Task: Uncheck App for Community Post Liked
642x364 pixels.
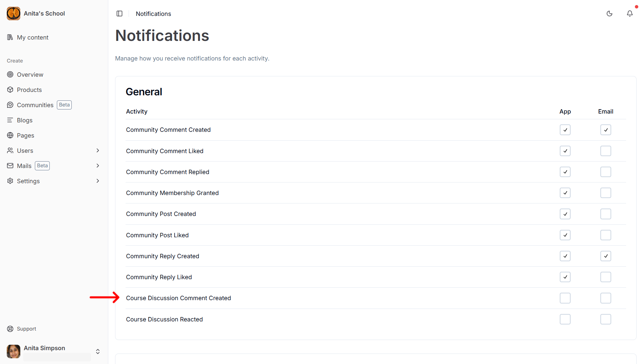Action: (x=565, y=235)
